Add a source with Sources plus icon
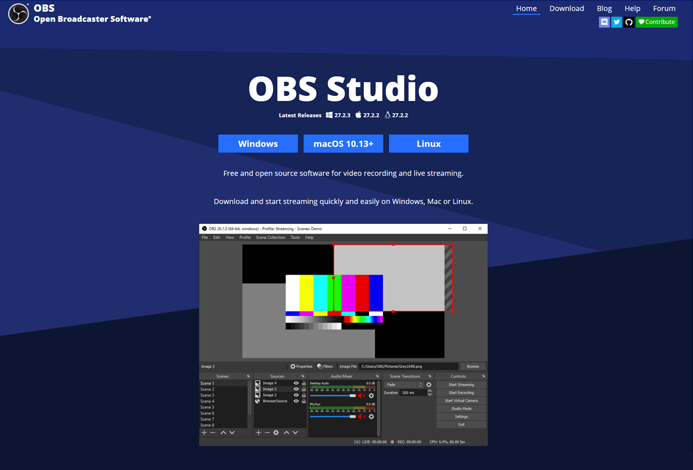Image resolution: width=693 pixels, height=470 pixels. point(259,432)
